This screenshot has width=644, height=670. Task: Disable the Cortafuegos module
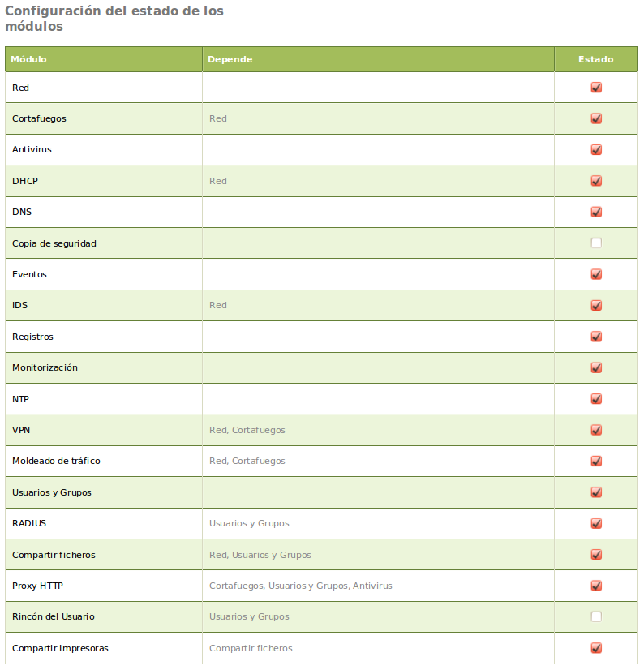(x=596, y=118)
